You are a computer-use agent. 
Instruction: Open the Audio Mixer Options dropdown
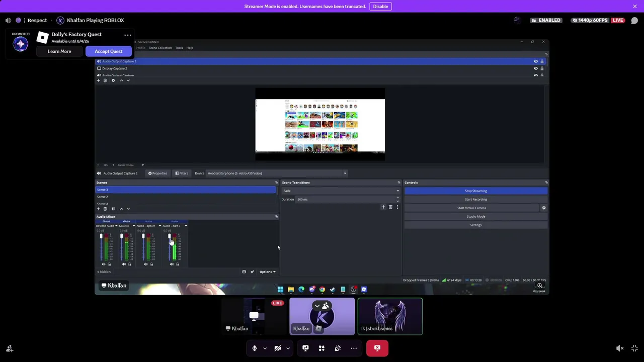tap(267, 272)
